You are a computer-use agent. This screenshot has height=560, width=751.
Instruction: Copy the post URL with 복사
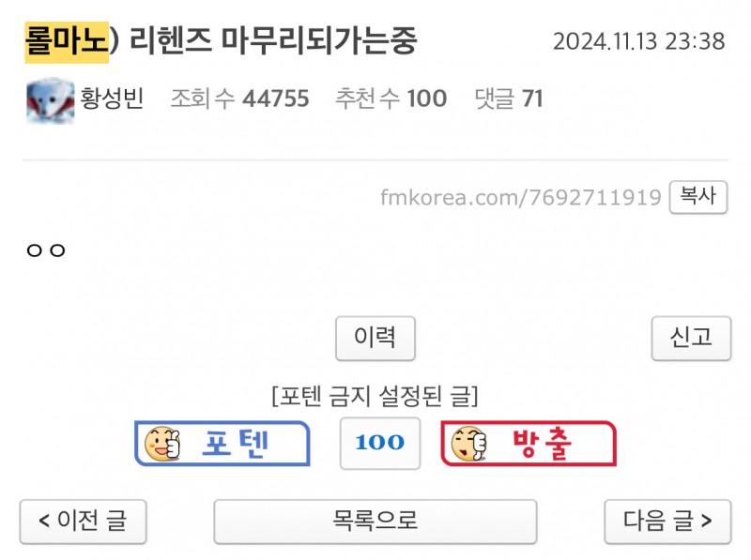697,197
